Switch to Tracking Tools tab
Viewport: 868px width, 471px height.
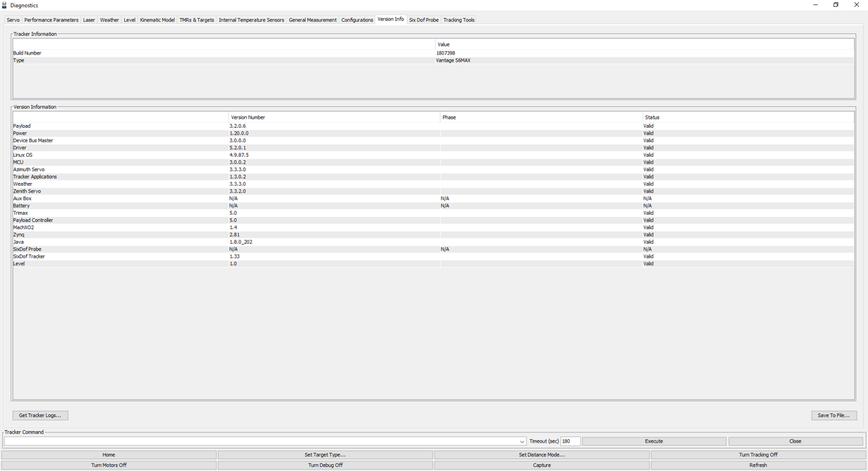[459, 20]
